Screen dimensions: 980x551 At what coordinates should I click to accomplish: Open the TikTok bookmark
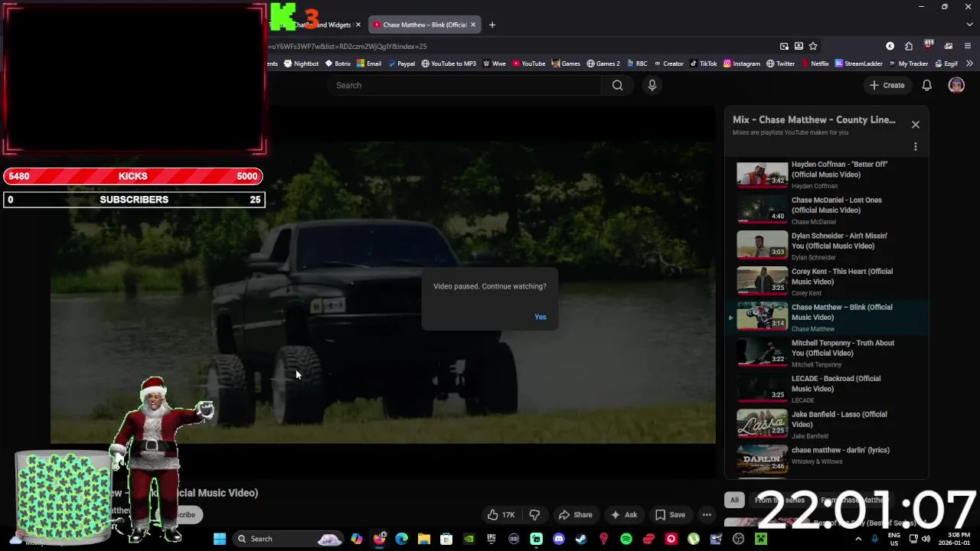703,64
